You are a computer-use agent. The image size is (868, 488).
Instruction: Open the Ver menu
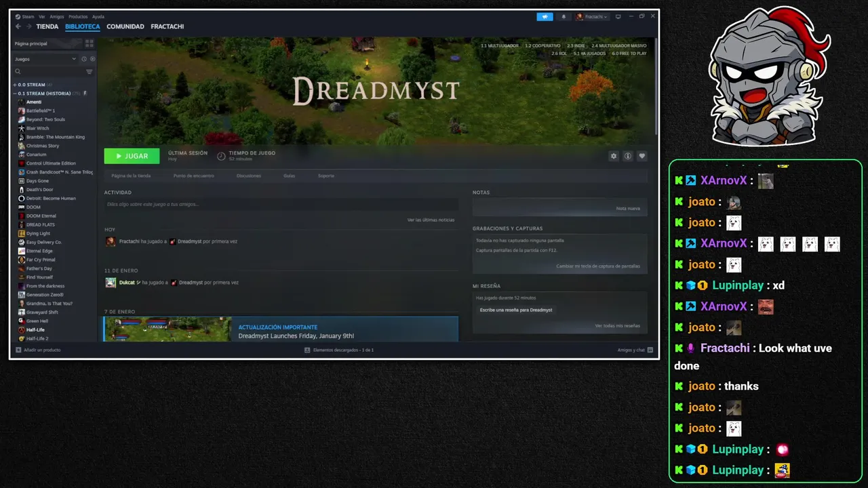point(42,16)
